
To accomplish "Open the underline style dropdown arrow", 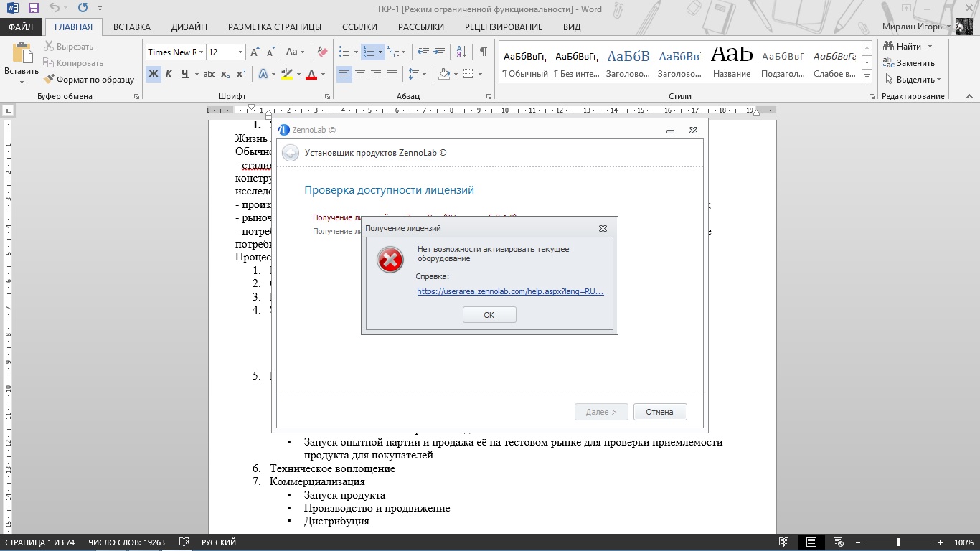I will pyautogui.click(x=196, y=74).
